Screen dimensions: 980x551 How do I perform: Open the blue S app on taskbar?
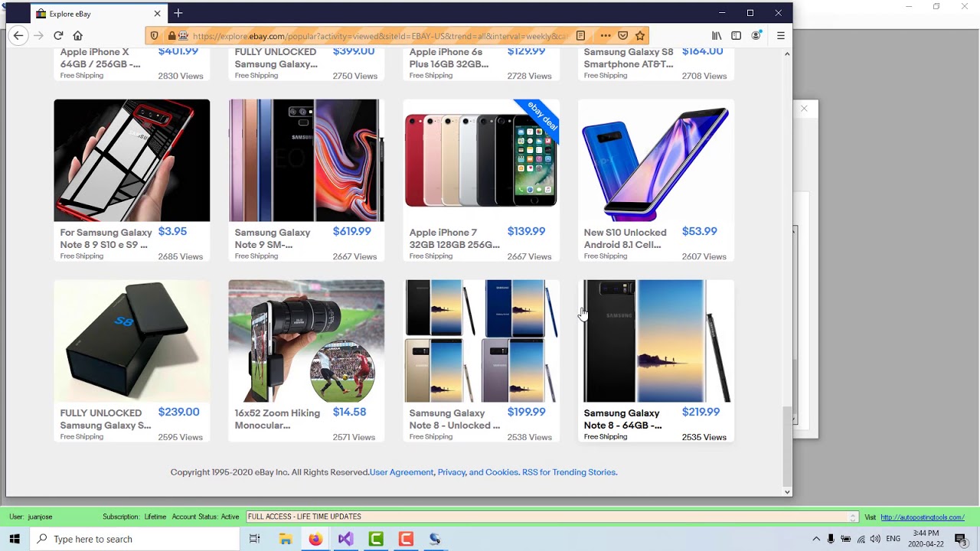[x=435, y=539]
